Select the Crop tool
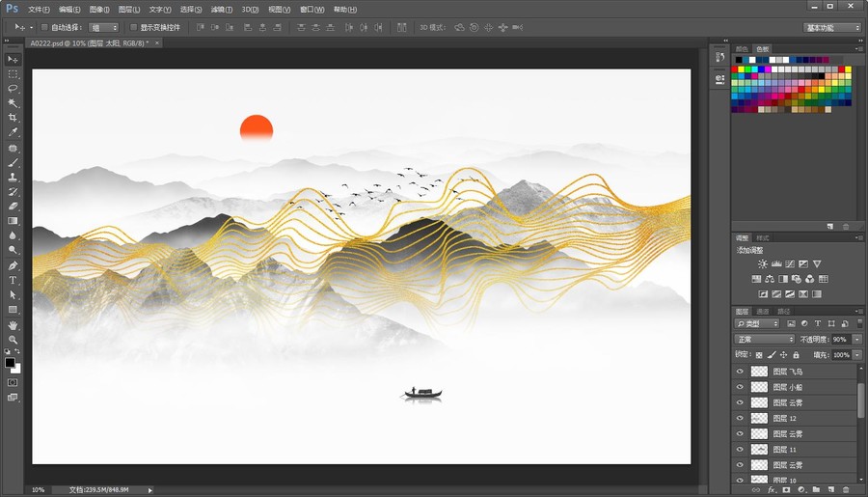Image resolution: width=868 pixels, height=497 pixels. click(x=13, y=118)
